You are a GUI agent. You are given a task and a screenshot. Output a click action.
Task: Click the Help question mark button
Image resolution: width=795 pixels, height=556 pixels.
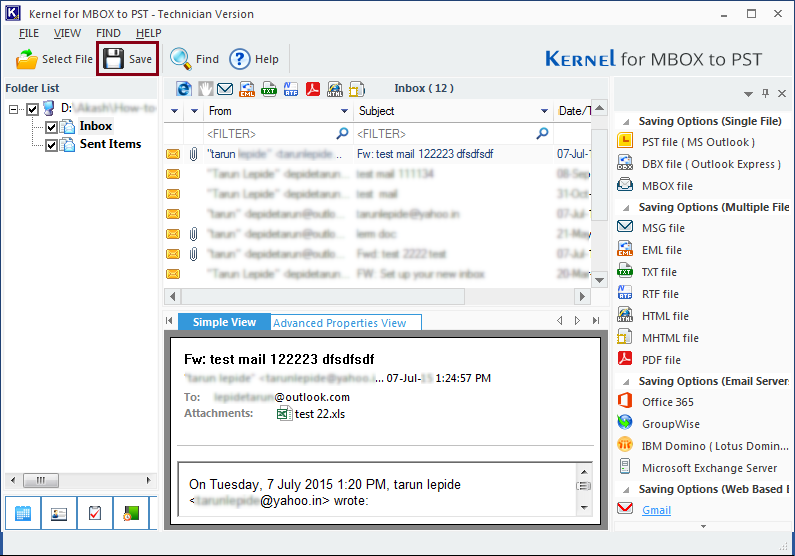click(254, 59)
